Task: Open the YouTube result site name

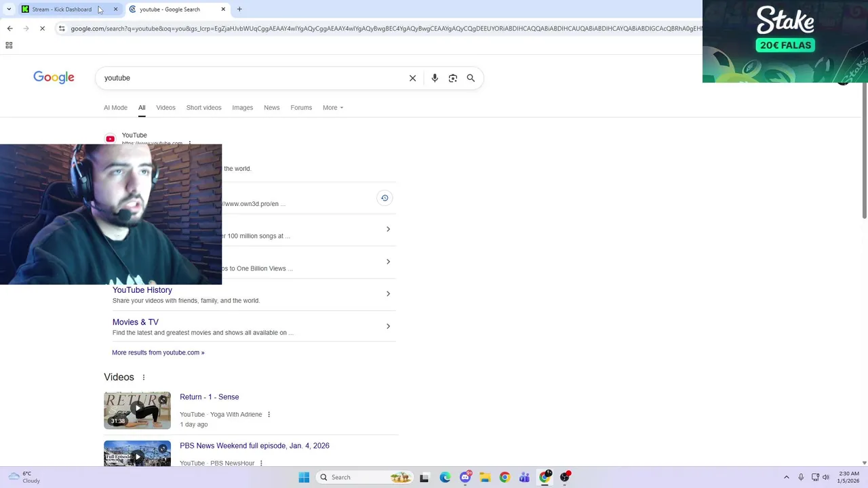Action: (134, 136)
